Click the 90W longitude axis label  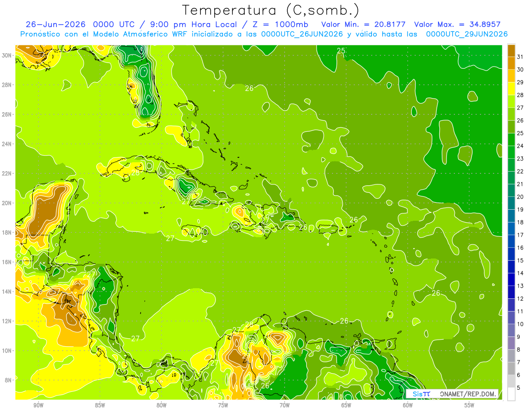tap(38, 405)
